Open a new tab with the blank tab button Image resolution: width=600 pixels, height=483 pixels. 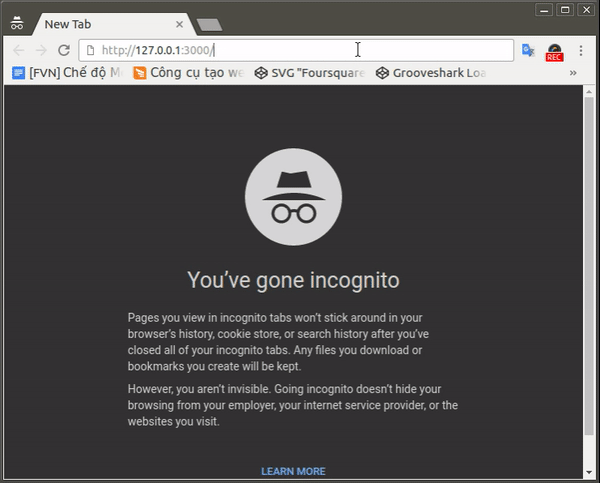209,25
